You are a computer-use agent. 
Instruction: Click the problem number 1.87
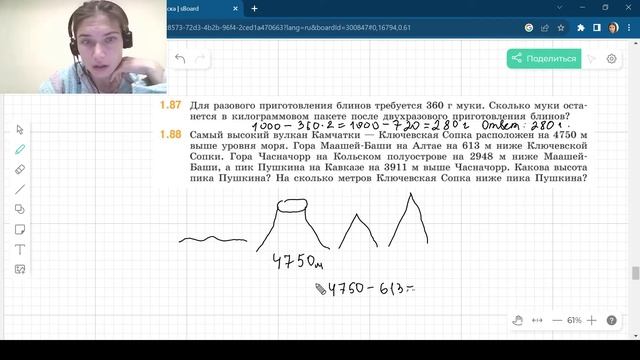170,105
